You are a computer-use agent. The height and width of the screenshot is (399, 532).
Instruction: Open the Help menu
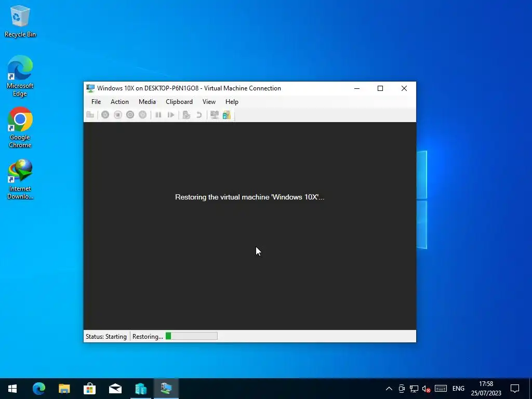pos(232,102)
